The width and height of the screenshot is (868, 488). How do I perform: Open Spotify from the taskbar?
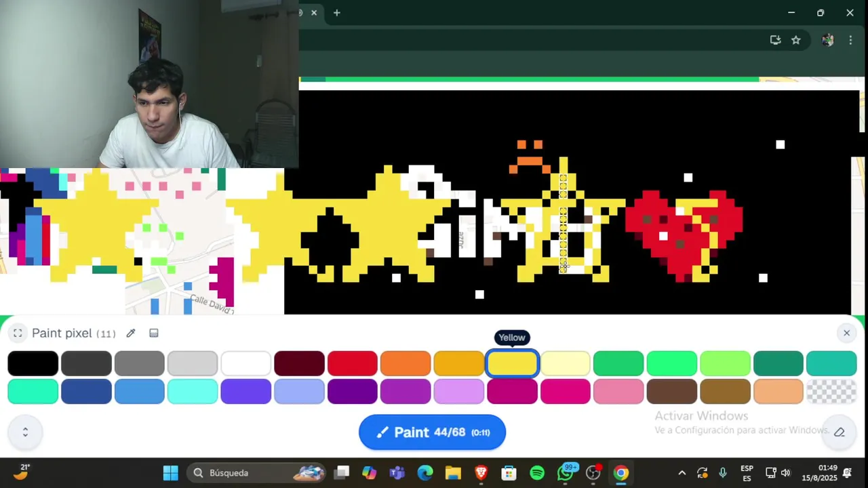click(536, 472)
